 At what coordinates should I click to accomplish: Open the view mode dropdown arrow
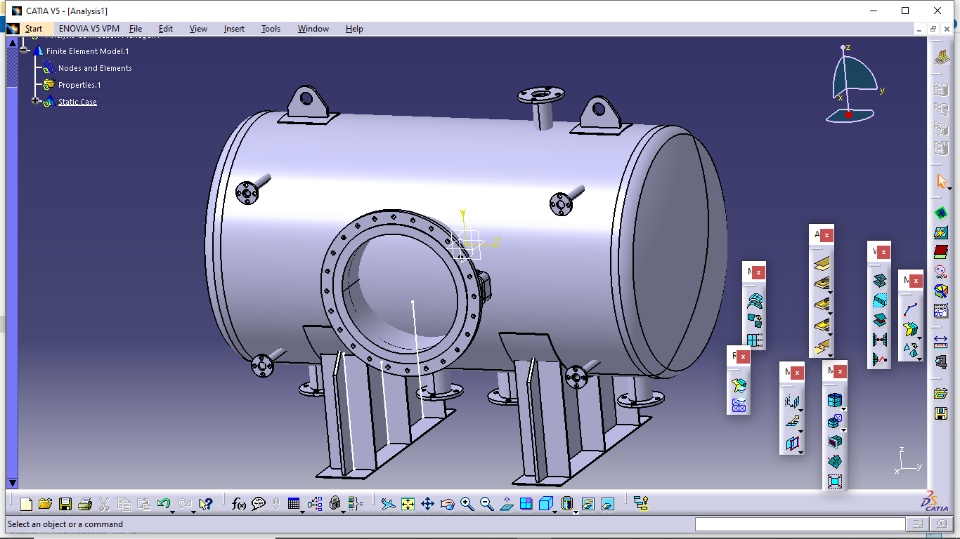576,511
